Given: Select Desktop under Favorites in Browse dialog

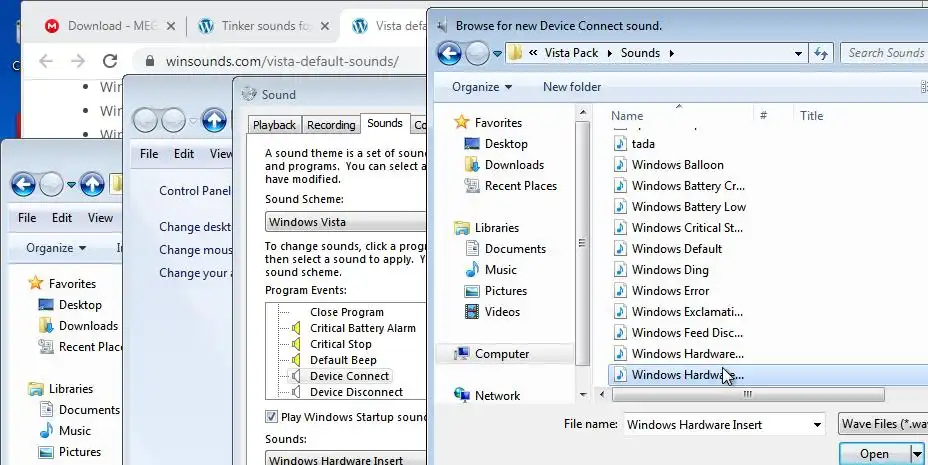Looking at the screenshot, I should pos(505,144).
